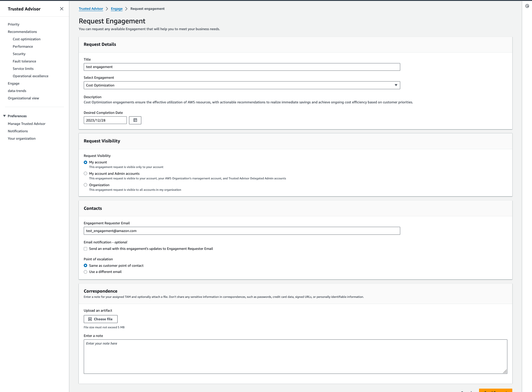This screenshot has height=392, width=532.
Task: Select Use a different email radio
Action: pos(86,272)
